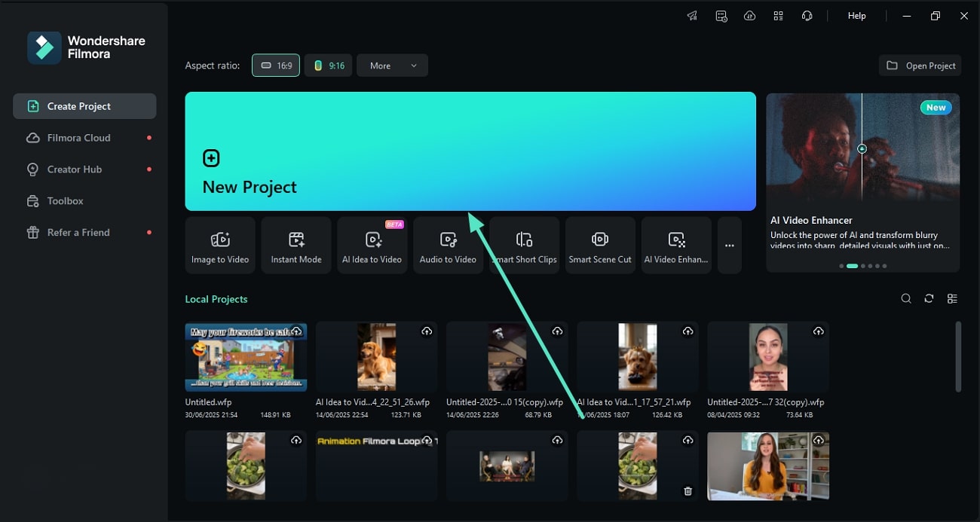The height and width of the screenshot is (522, 980).
Task: Open the woman in yellow sweater thumbnail
Action: pyautogui.click(x=768, y=466)
